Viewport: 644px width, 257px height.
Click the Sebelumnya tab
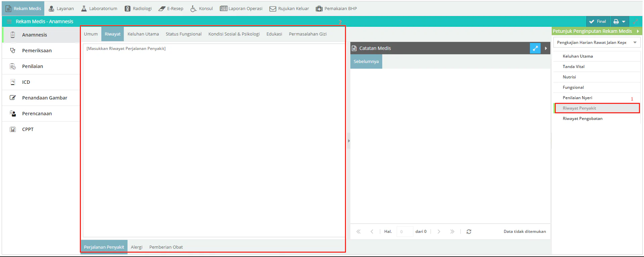point(366,62)
